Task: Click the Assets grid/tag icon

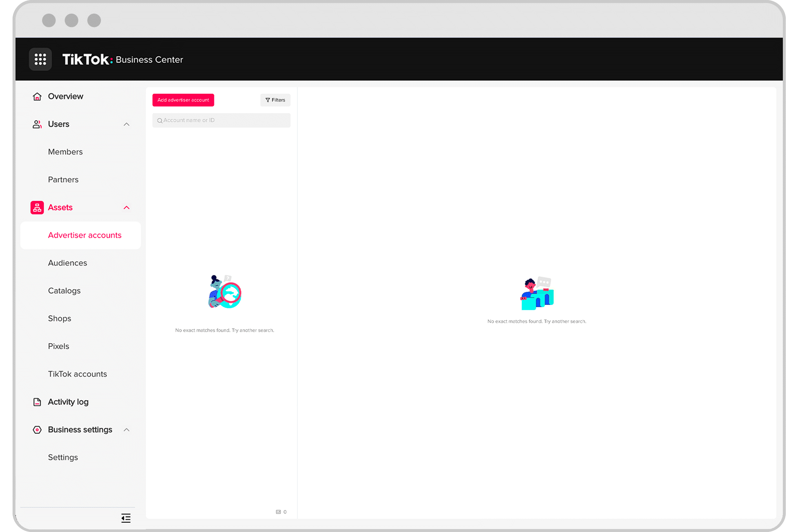Action: point(37,207)
